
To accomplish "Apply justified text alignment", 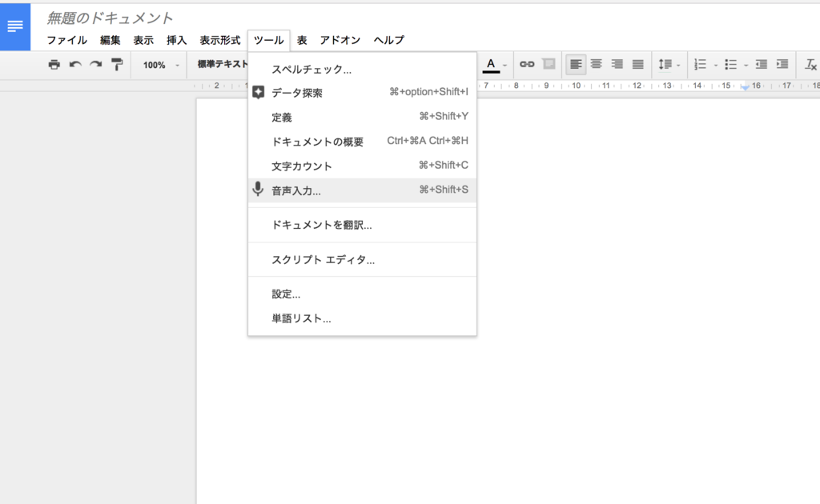I will [638, 64].
